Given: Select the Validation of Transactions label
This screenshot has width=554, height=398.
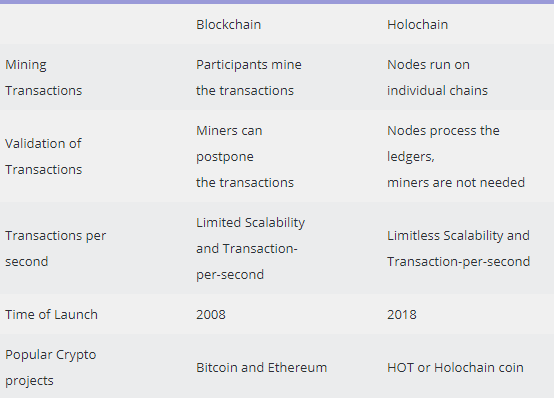Looking at the screenshot, I should coord(43,156).
